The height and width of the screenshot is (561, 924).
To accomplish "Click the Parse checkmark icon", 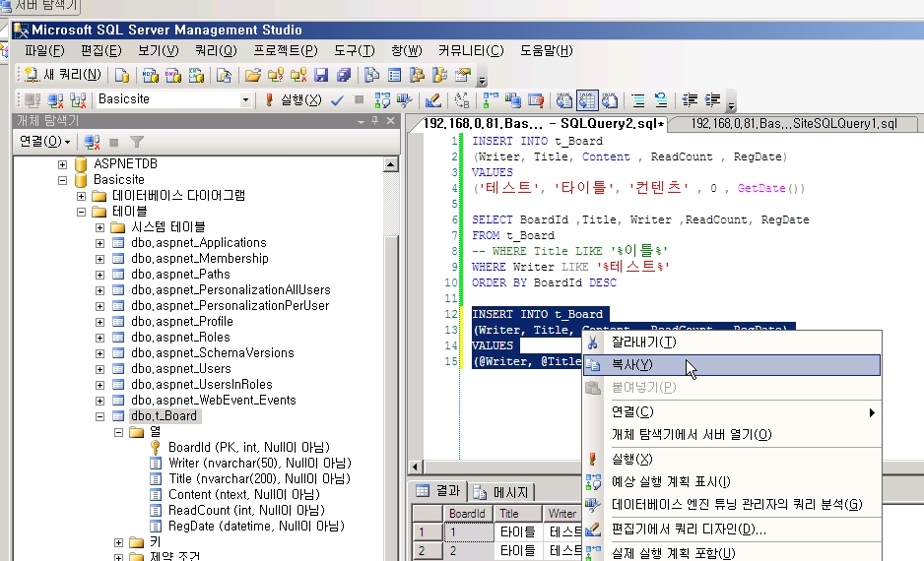I will pos(337,100).
